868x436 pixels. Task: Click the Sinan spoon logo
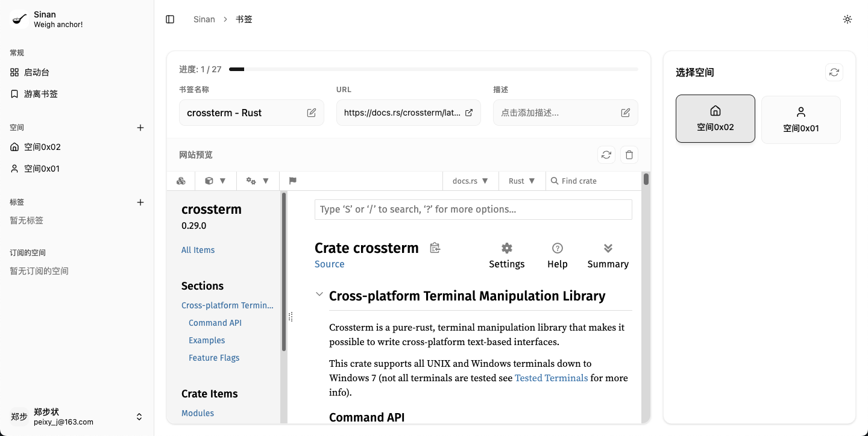(x=19, y=19)
